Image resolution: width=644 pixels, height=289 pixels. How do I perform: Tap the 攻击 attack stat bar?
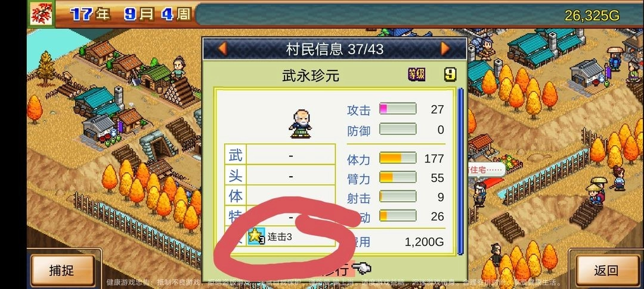398,109
